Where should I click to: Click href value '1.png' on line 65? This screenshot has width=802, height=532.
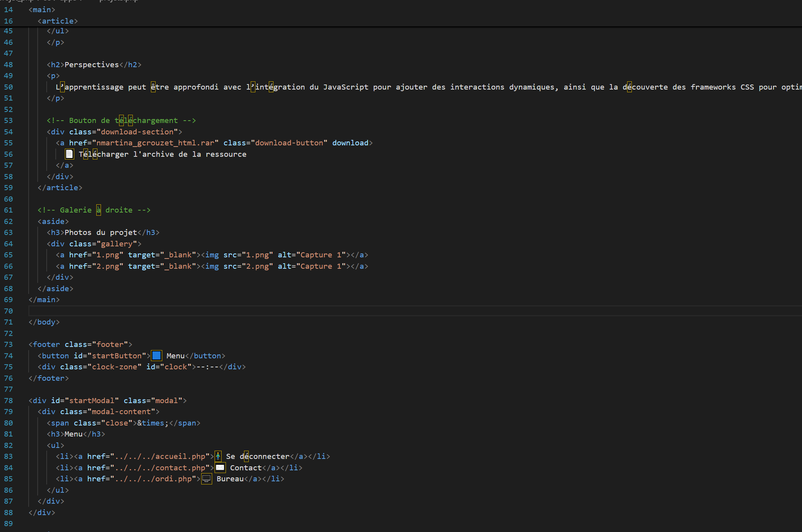[108, 255]
